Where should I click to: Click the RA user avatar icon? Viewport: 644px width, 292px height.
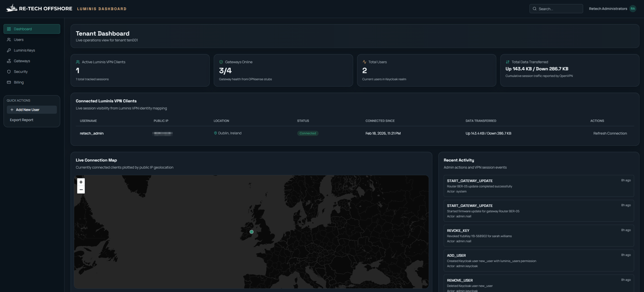[x=632, y=8]
